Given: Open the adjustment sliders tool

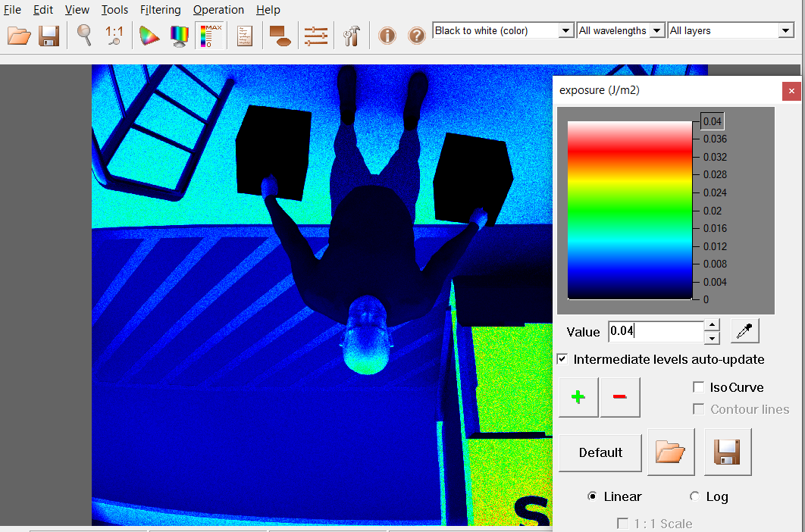Looking at the screenshot, I should coord(315,36).
